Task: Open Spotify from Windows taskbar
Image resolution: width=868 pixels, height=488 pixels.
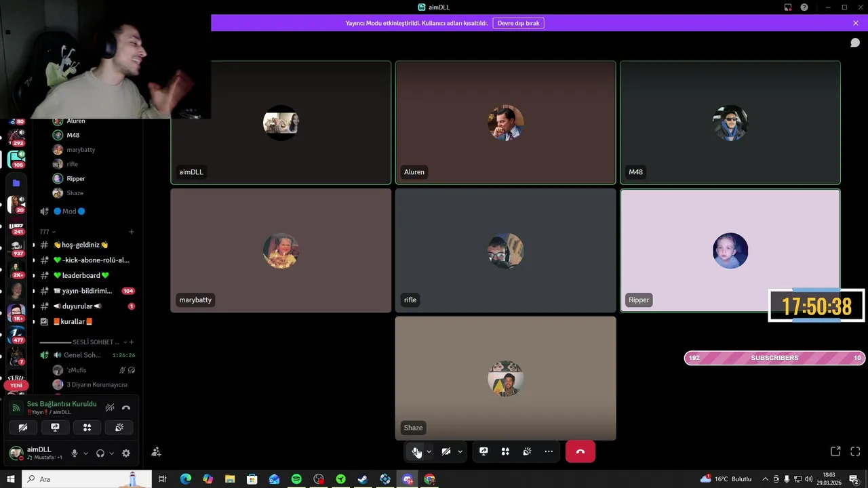Action: click(x=296, y=479)
